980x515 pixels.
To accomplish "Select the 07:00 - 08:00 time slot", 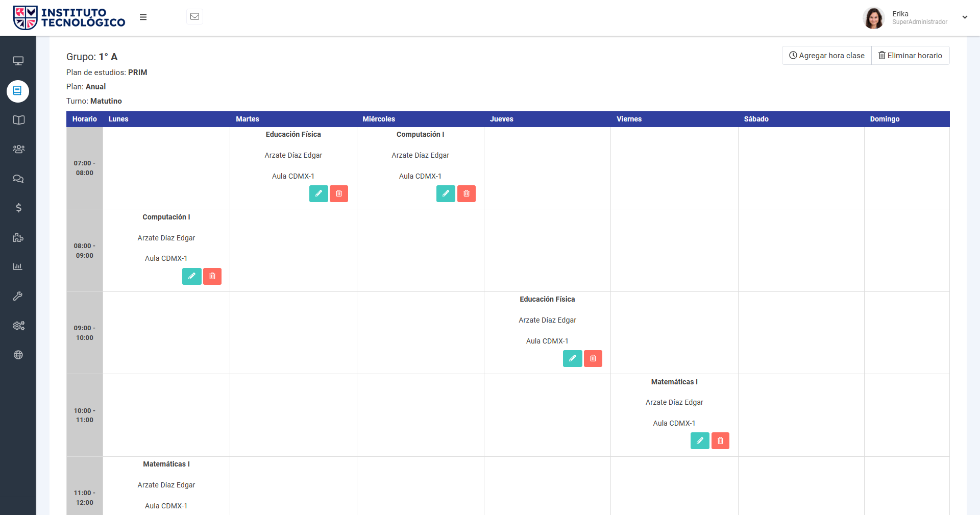I will click(85, 168).
